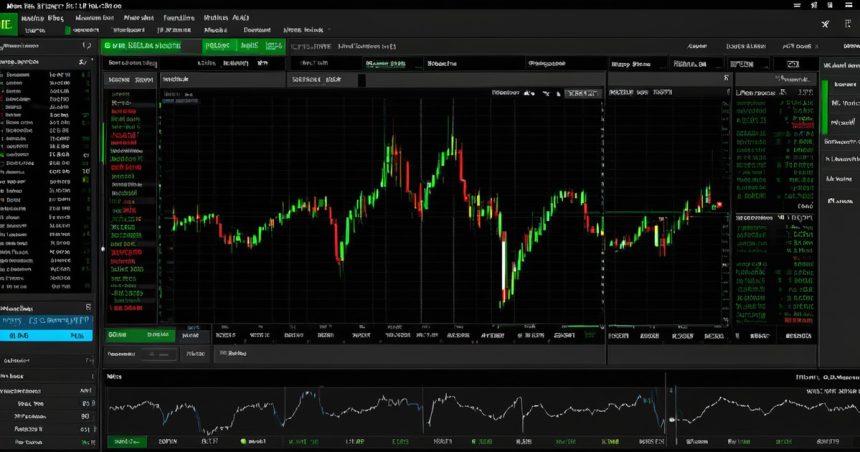
Task: Click the icon beside the left lower panel title
Action: (88, 307)
